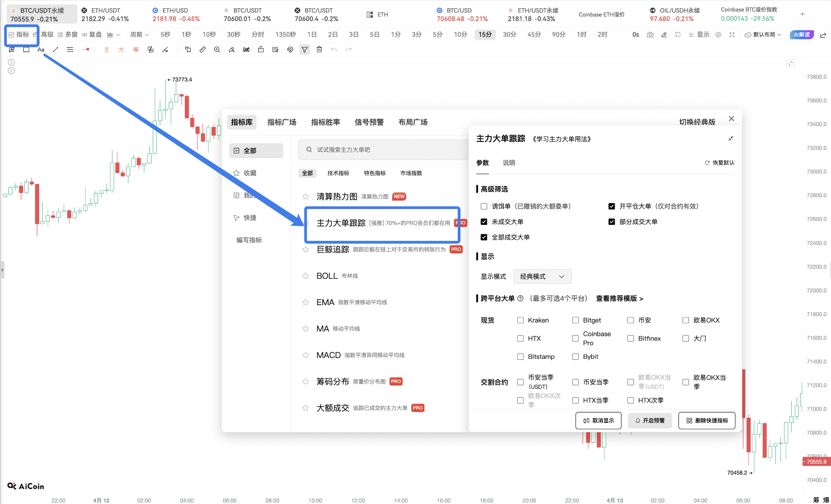Viewport: 831px width, 504px height.
Task: Click the ruler measure tool
Action: 203,49
